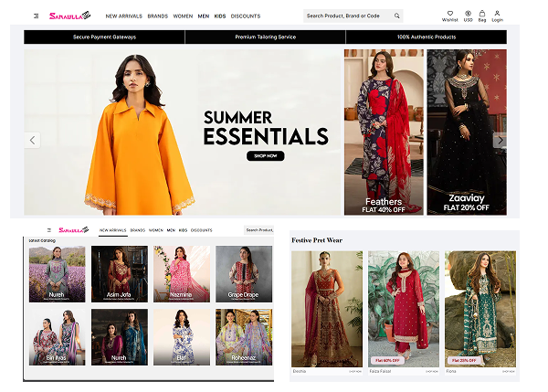Click the Shop Now button on banner
548x392 pixels.
265,156
